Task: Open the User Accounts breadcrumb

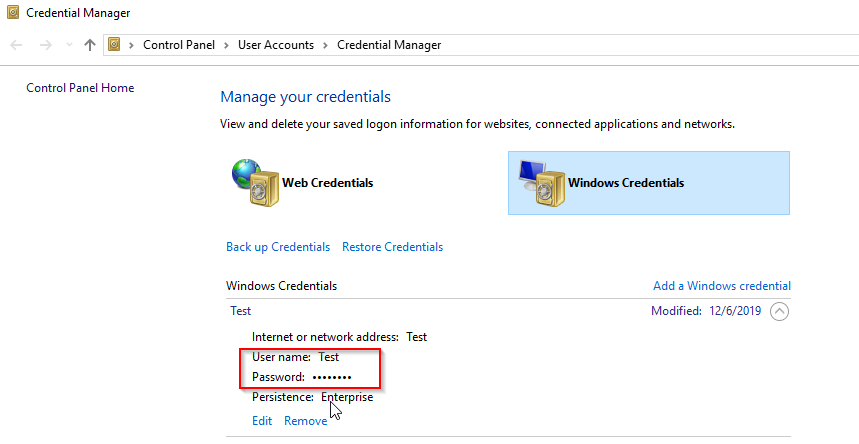Action: 276,45
